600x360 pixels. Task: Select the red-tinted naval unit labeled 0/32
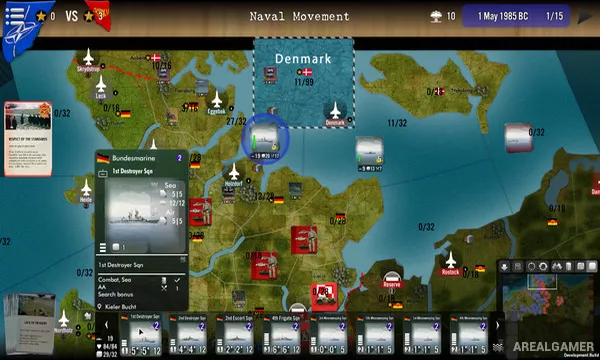coord(518,138)
